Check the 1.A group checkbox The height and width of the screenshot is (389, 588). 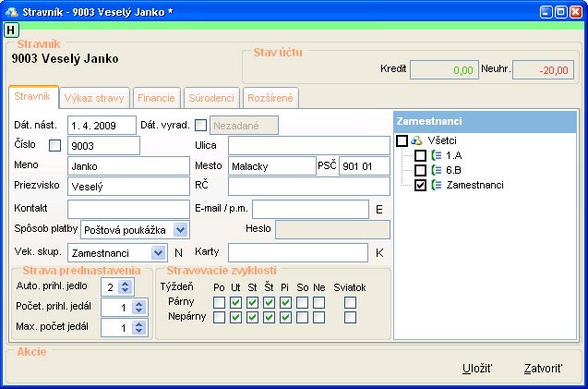421,155
